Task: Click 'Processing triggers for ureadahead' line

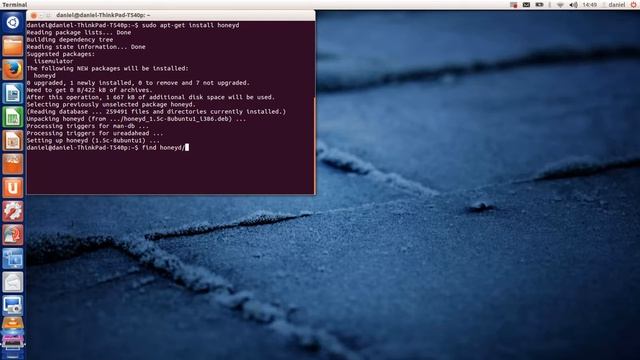Action: click(x=95, y=133)
